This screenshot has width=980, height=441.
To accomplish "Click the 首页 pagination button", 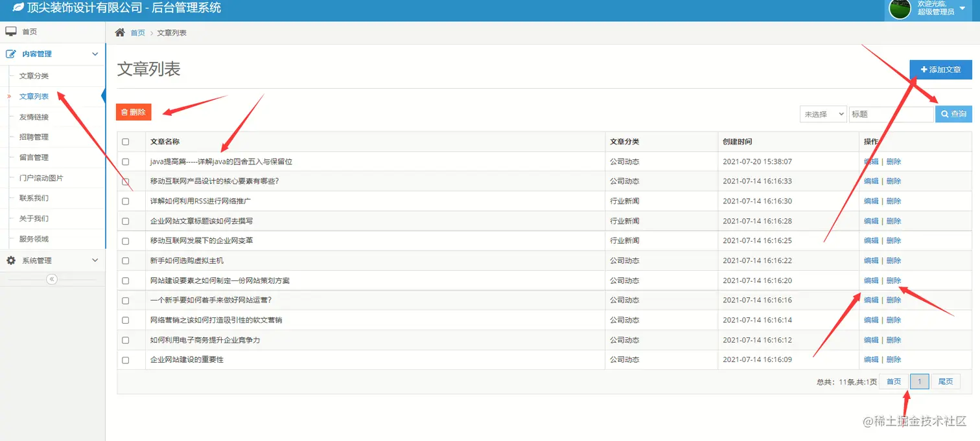I will 894,381.
